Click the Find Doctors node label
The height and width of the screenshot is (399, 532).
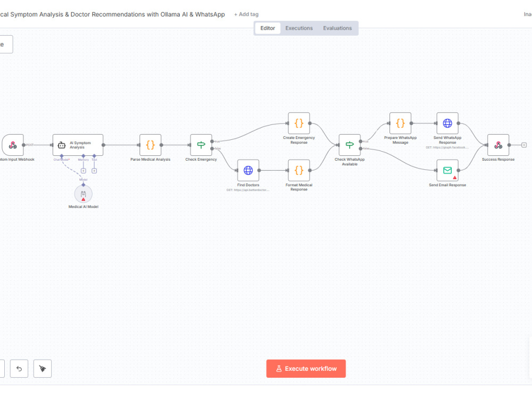[x=248, y=185]
